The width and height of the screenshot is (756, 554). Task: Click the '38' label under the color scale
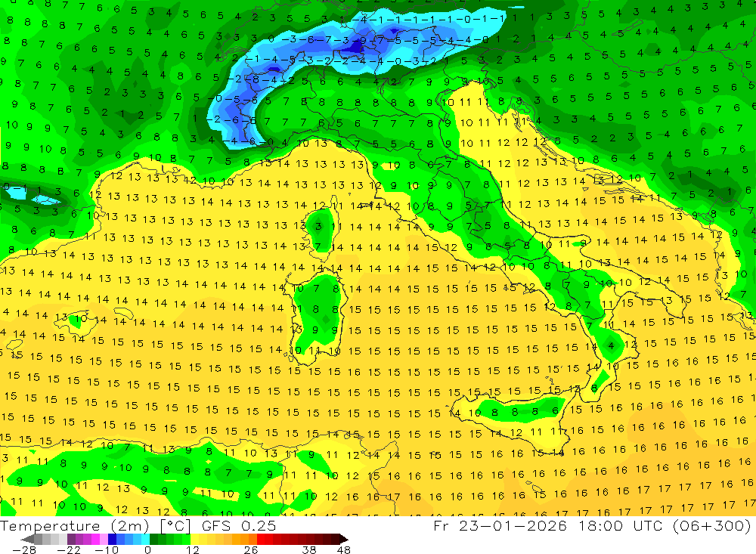309,549
